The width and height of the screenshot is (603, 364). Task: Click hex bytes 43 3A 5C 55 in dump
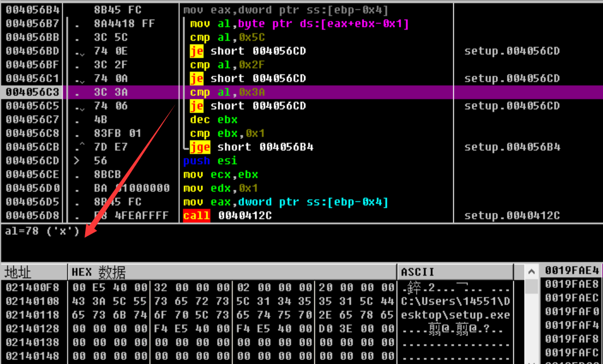[x=110, y=301]
